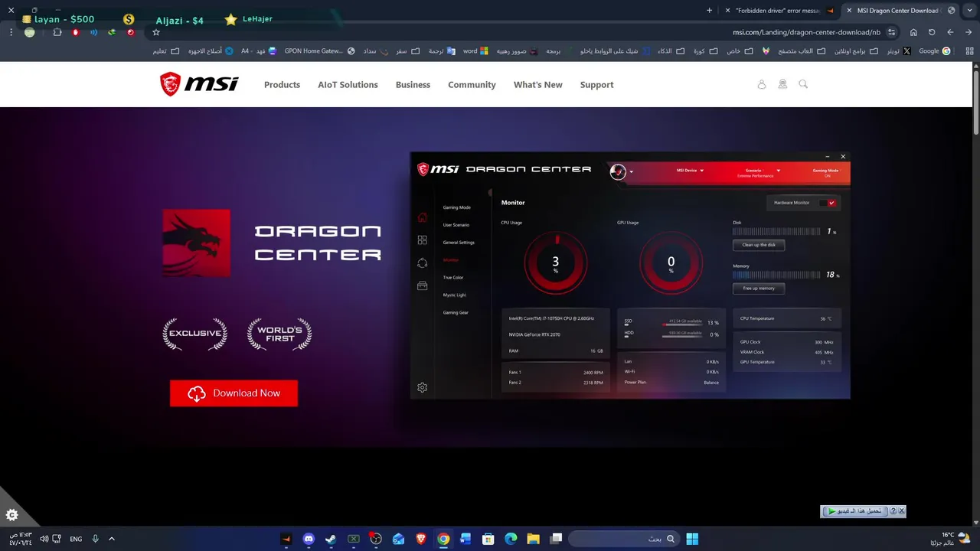This screenshot has width=980, height=551.
Task: Open Brave browser from the taskbar
Action: point(420,539)
